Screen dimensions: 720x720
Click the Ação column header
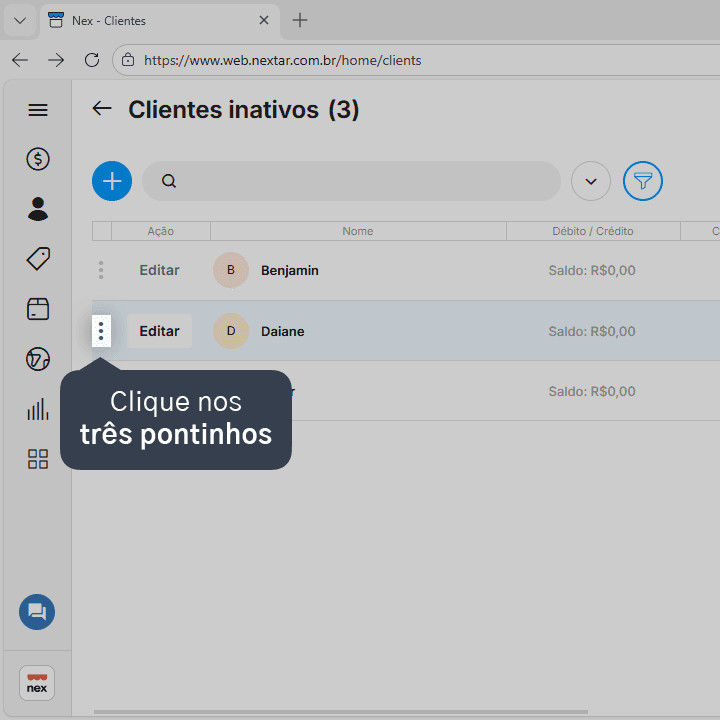click(x=161, y=231)
